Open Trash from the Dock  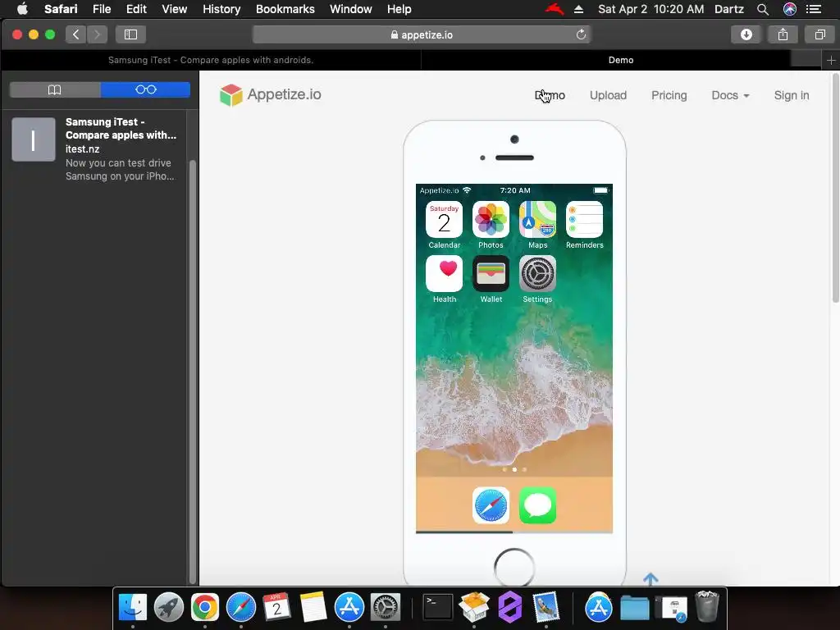point(706,608)
